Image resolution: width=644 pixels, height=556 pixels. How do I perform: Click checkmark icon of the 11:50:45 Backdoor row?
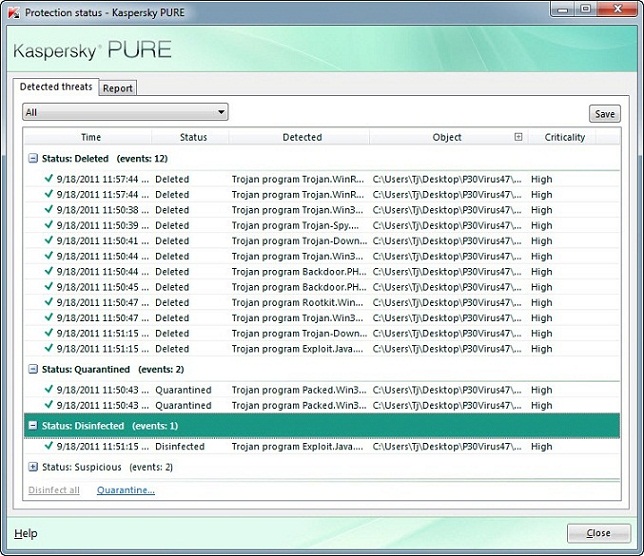click(49, 286)
